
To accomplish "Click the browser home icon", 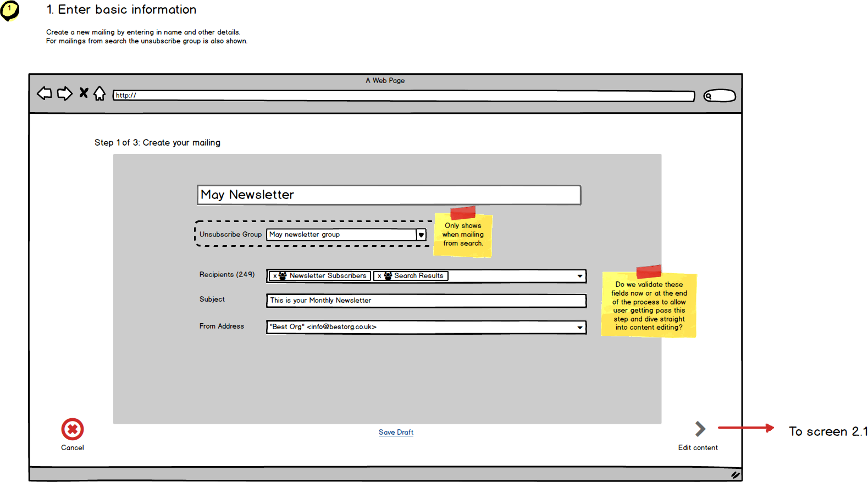I will [x=99, y=93].
